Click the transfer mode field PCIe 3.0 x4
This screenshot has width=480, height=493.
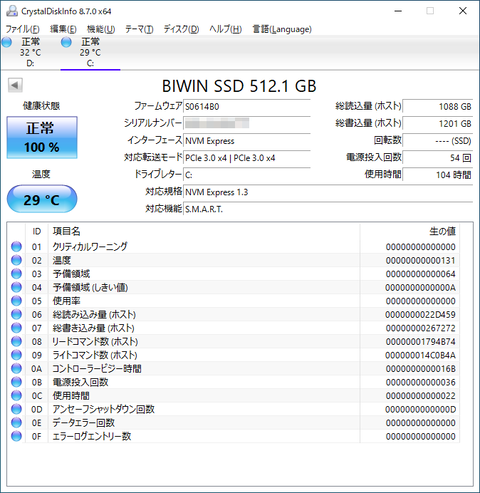point(247,158)
